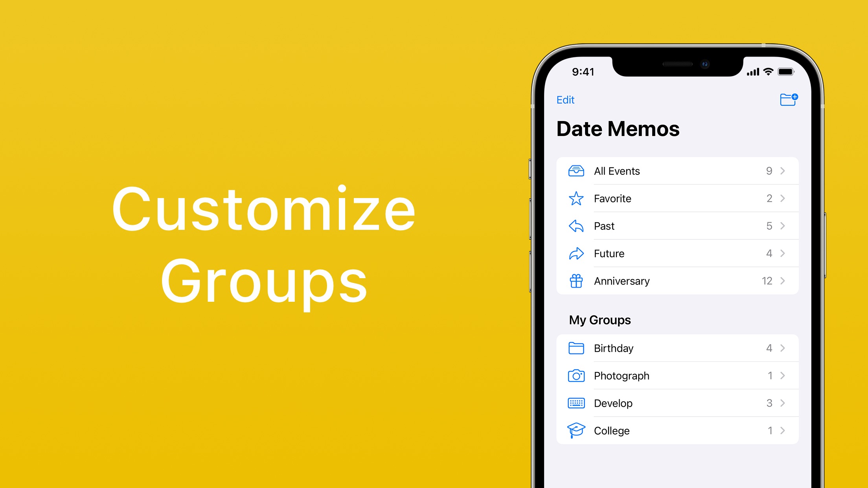Image resolution: width=868 pixels, height=488 pixels.
Task: Tap the Birthday folder icon
Action: tap(575, 349)
